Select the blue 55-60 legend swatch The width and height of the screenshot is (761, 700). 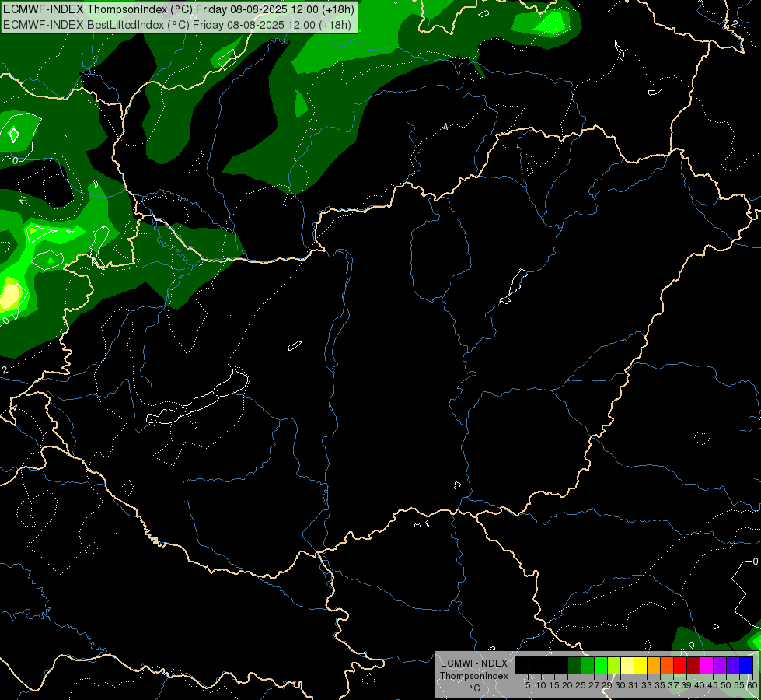click(746, 665)
